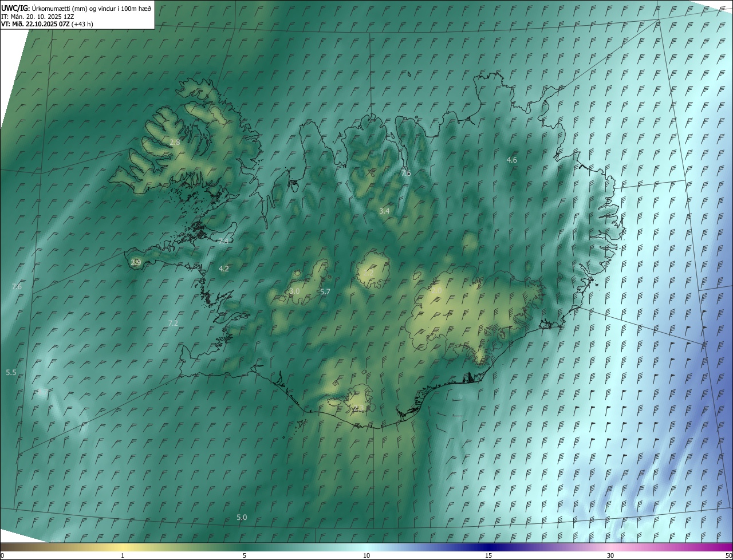This screenshot has width=733, height=560.
Task: Click the 50 tick on the color scale
Action: point(728,556)
